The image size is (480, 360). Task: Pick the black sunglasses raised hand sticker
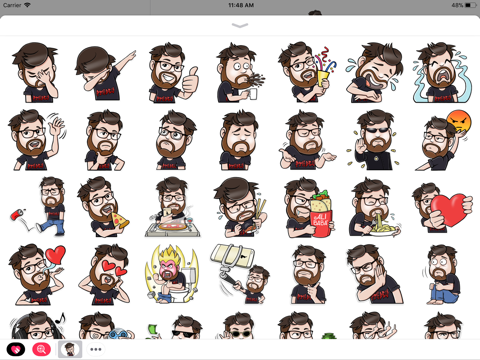click(x=373, y=140)
